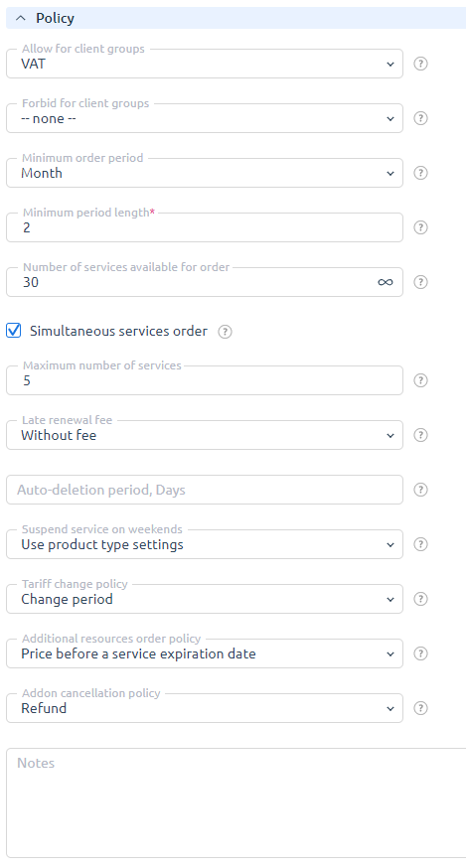The image size is (466, 868).
Task: Click help icon for Allow for client groups
Action: pos(420,64)
